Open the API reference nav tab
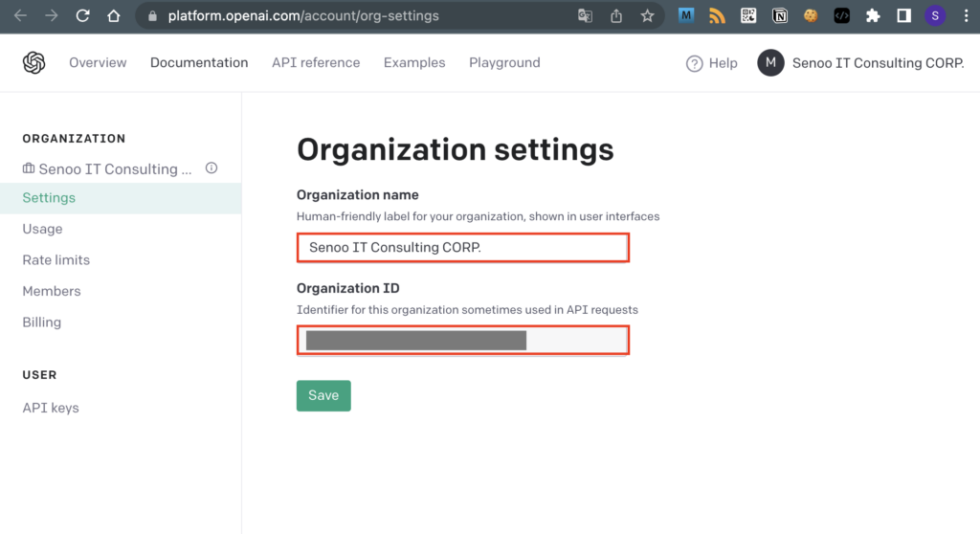 click(316, 62)
